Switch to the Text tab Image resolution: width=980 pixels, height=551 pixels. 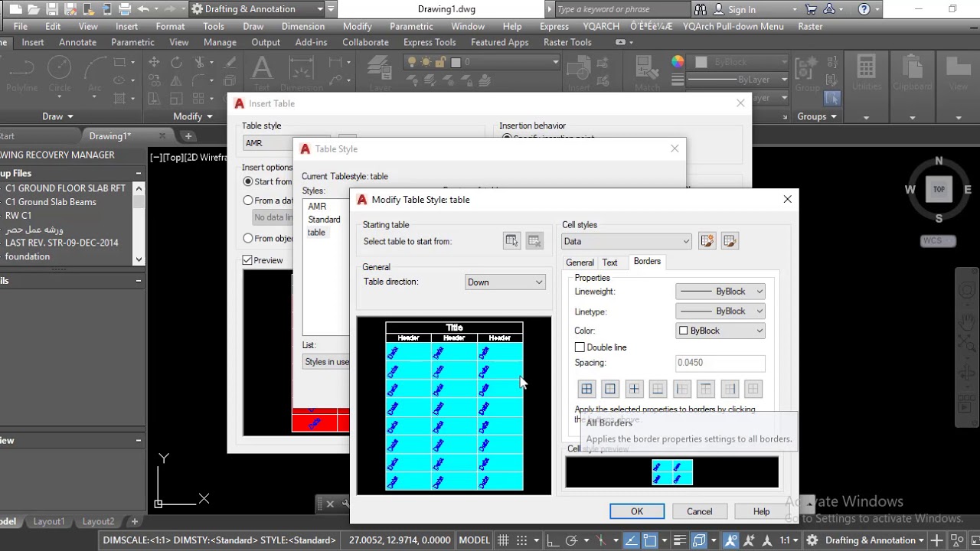tap(609, 262)
